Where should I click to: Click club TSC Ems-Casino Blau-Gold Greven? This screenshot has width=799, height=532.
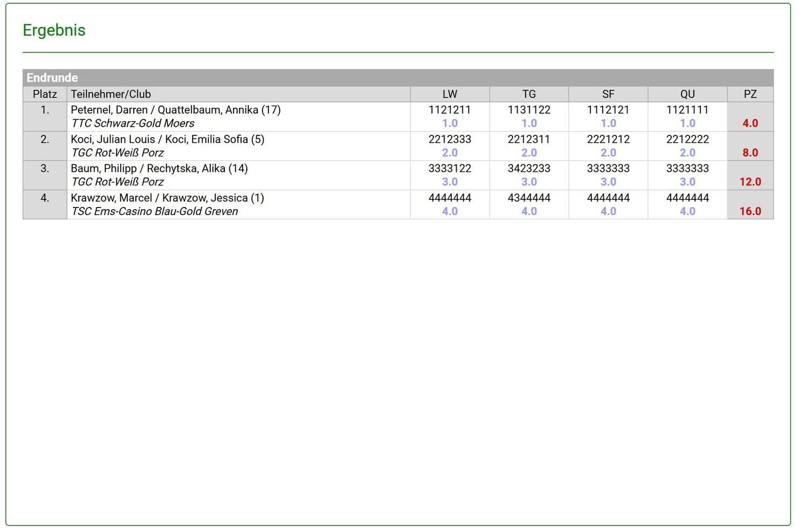155,211
